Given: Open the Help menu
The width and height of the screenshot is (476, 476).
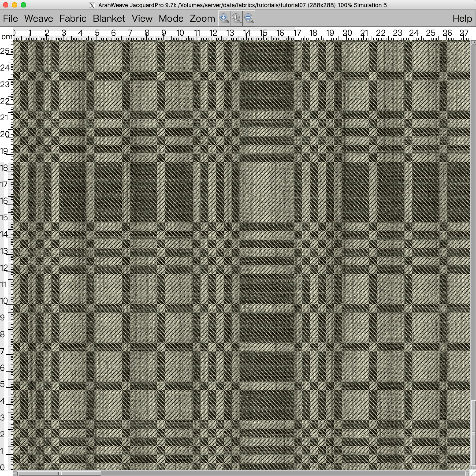Looking at the screenshot, I should (462, 19).
